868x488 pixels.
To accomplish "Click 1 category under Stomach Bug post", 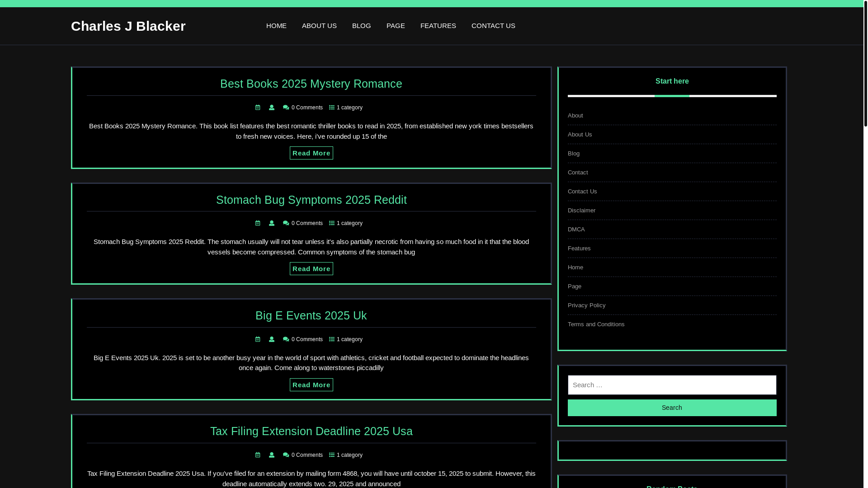I will (349, 223).
